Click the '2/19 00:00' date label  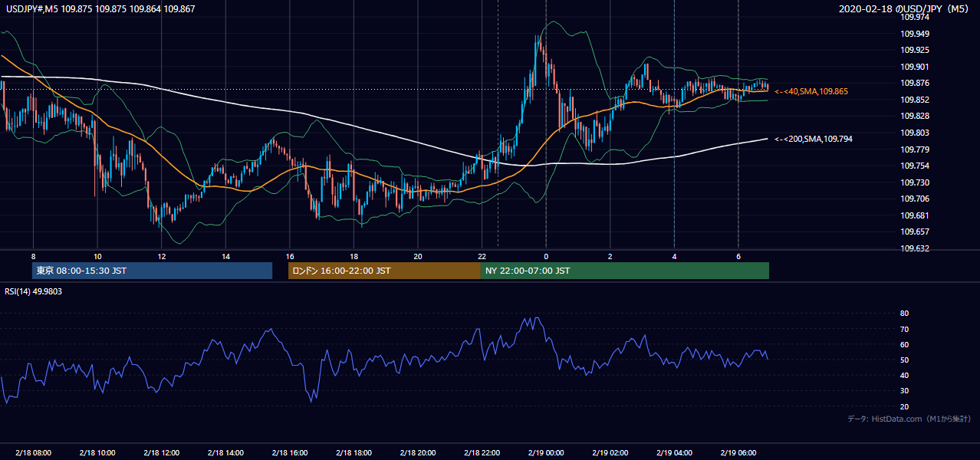click(546, 452)
